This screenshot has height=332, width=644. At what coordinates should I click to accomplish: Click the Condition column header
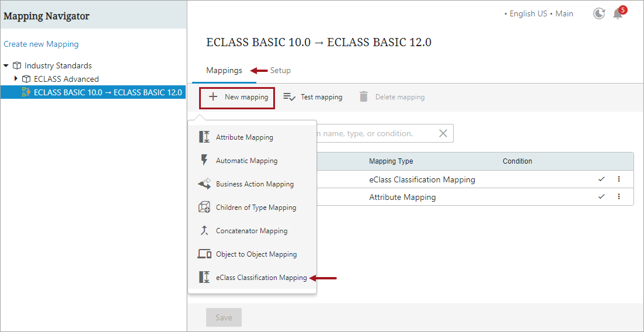(x=517, y=161)
